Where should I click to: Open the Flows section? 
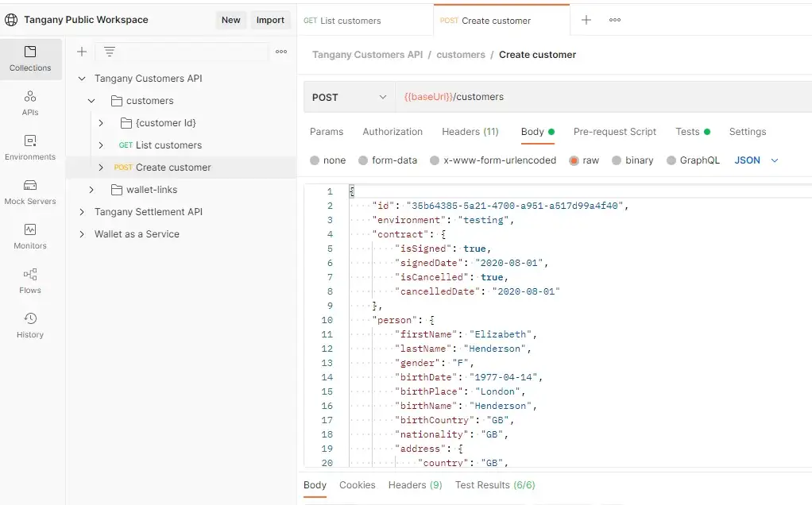coord(30,281)
